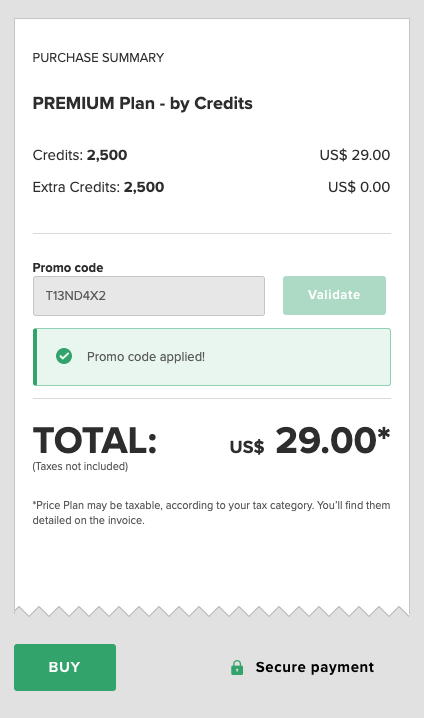
Task: Click the green checkmark success icon
Action: [64, 356]
